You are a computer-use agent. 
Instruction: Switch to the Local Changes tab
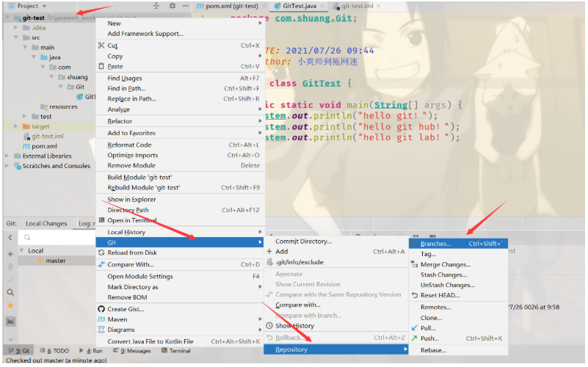tap(46, 223)
